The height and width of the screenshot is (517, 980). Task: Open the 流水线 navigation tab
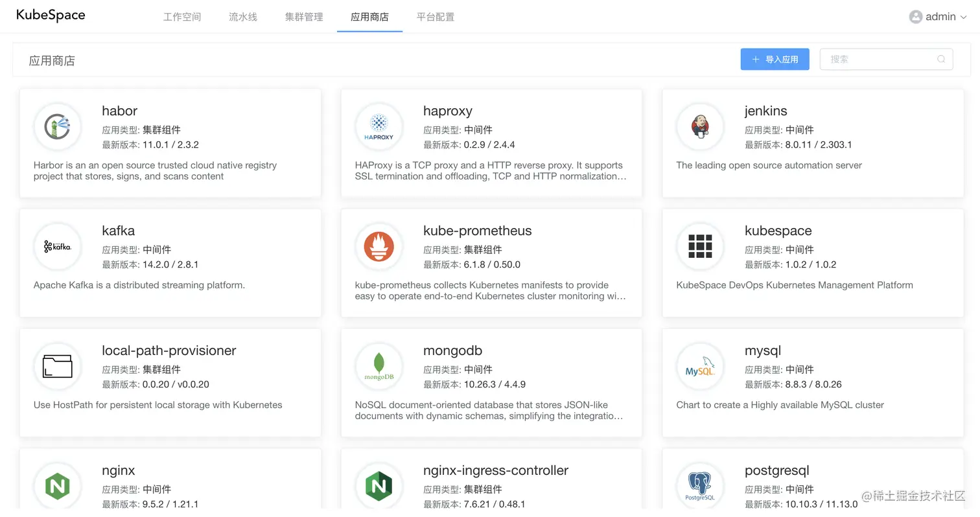click(243, 17)
